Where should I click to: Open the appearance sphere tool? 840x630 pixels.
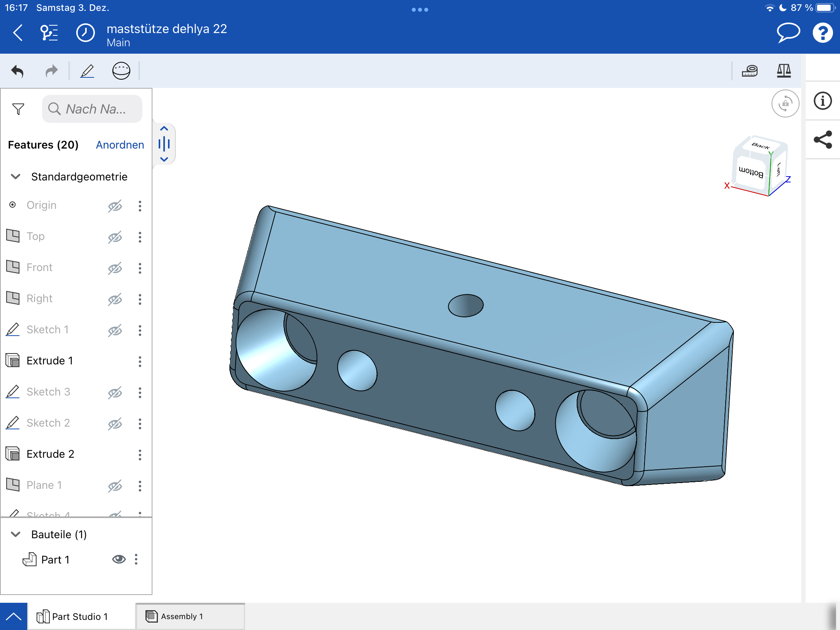pyautogui.click(x=121, y=71)
